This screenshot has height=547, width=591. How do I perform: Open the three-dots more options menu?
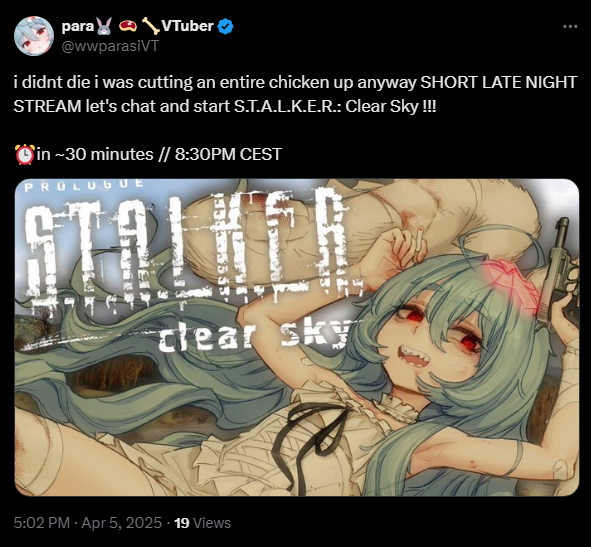tap(570, 26)
